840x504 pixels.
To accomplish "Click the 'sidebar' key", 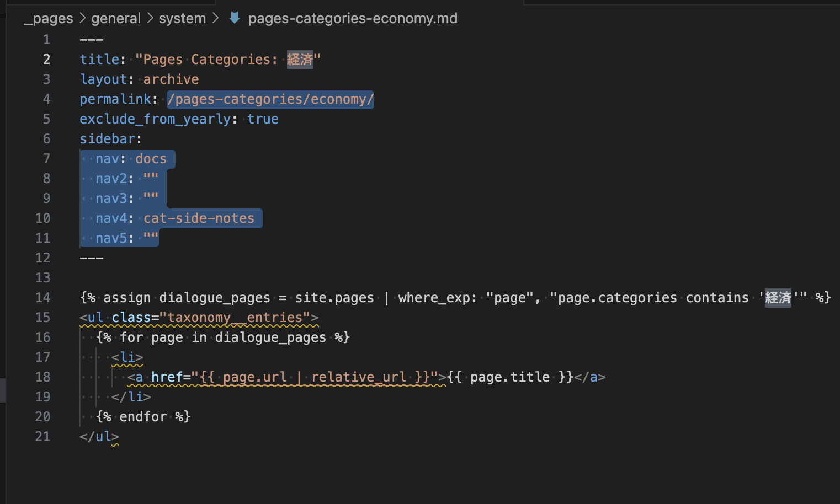I will (107, 139).
